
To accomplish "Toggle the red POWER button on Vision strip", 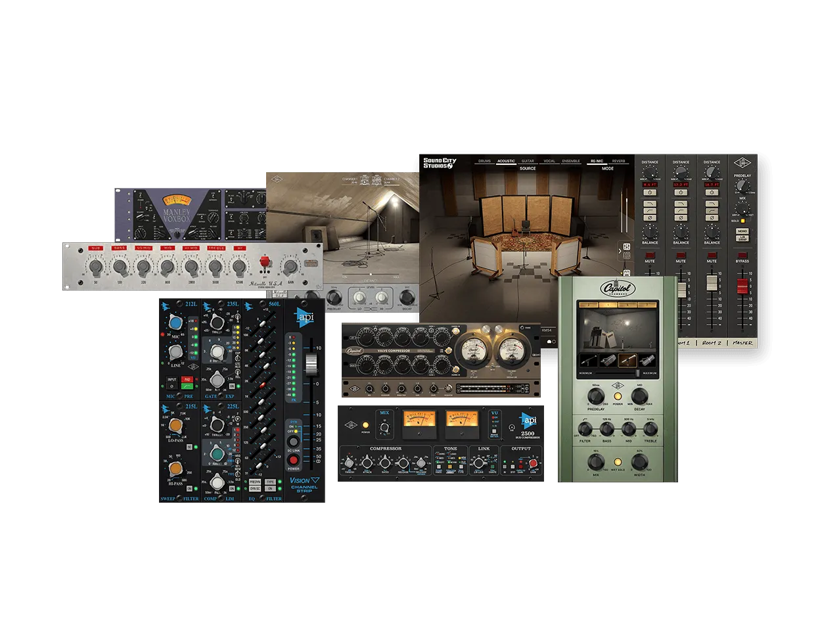I will [293, 460].
